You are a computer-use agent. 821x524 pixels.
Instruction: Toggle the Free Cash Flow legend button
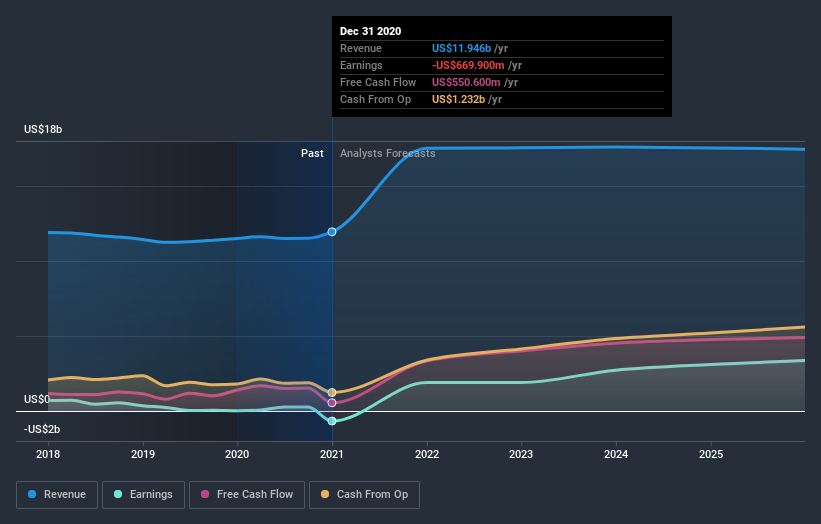(x=247, y=495)
